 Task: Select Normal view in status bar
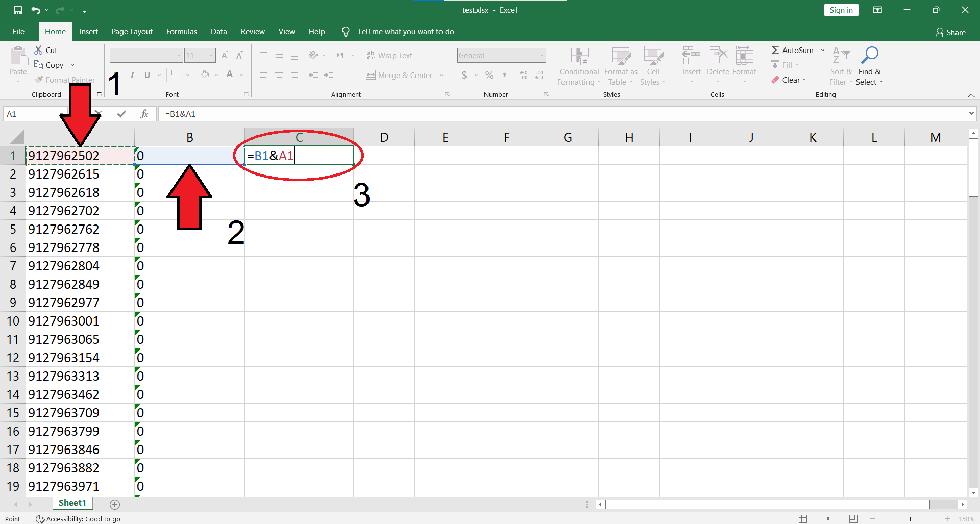pos(803,519)
